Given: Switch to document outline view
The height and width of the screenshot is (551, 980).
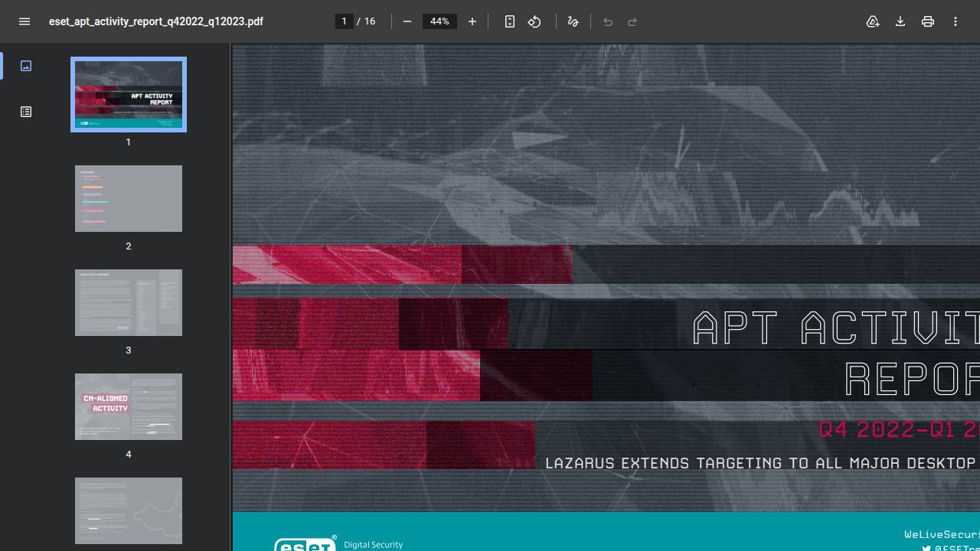Looking at the screenshot, I should (26, 112).
